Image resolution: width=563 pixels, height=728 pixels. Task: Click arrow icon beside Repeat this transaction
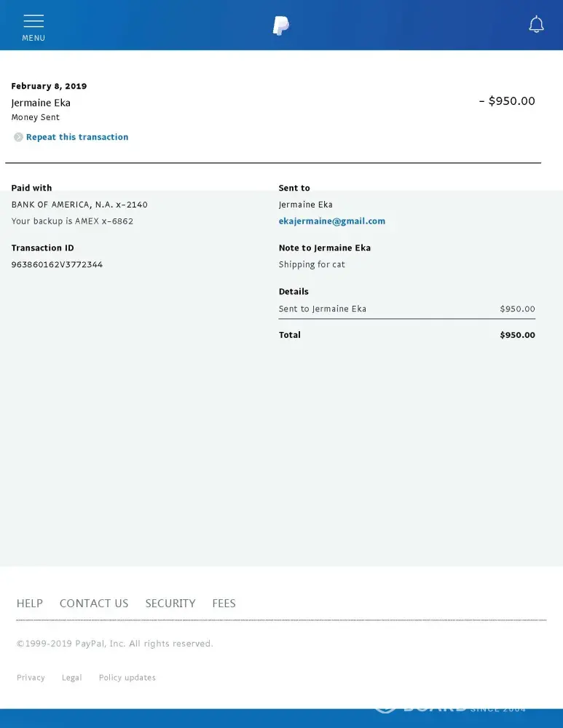pyautogui.click(x=18, y=137)
